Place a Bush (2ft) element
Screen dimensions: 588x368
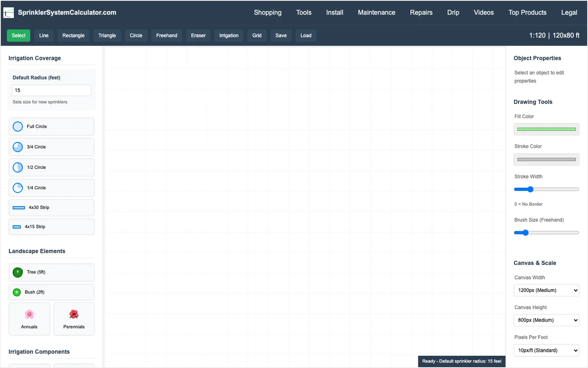click(x=51, y=292)
